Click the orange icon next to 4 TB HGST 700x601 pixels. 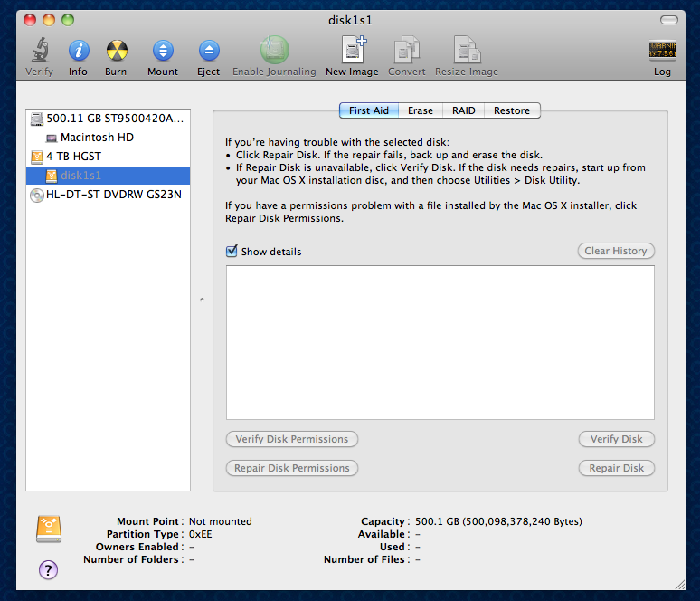36,157
